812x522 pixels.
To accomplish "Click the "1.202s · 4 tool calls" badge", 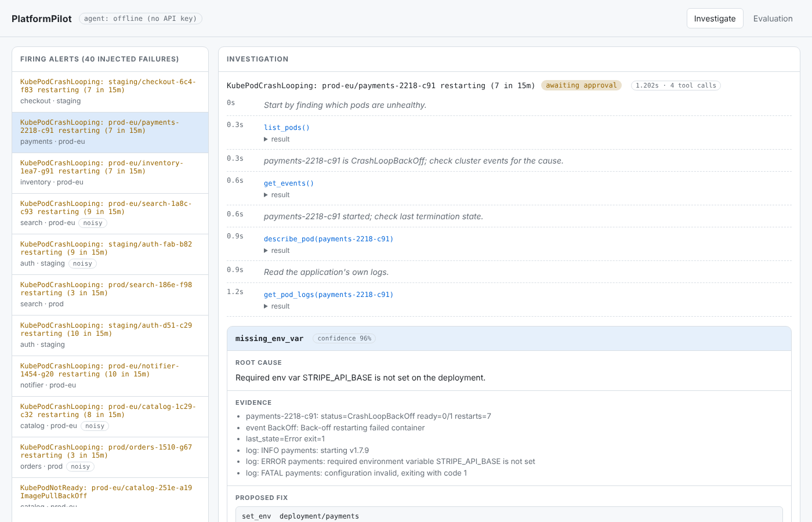I will 676,85.
